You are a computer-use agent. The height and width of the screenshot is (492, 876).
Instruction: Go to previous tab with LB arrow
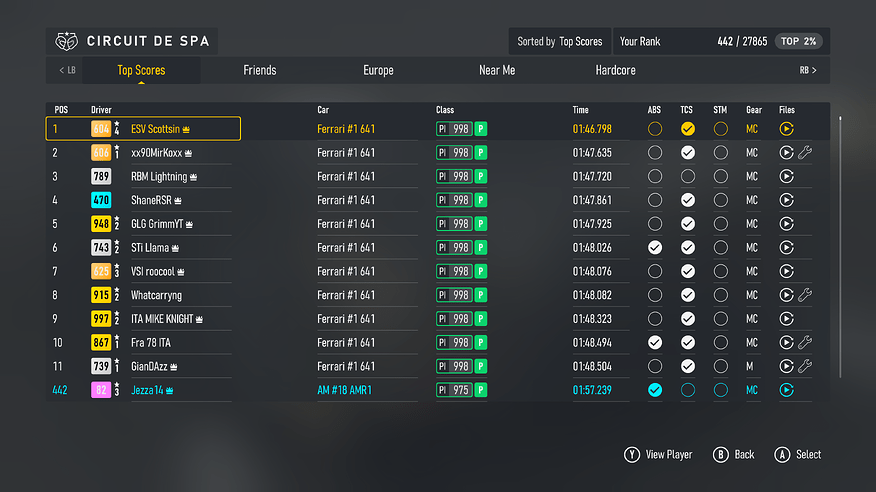67,70
